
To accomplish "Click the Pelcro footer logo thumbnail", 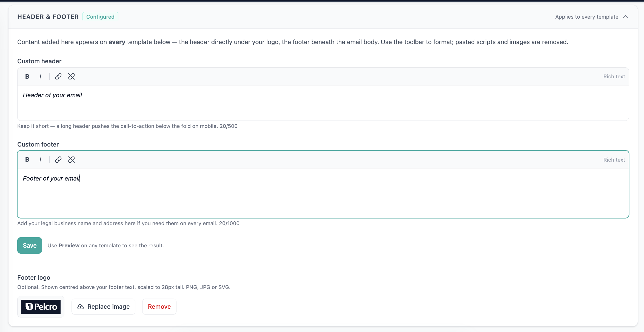I will pyautogui.click(x=41, y=307).
